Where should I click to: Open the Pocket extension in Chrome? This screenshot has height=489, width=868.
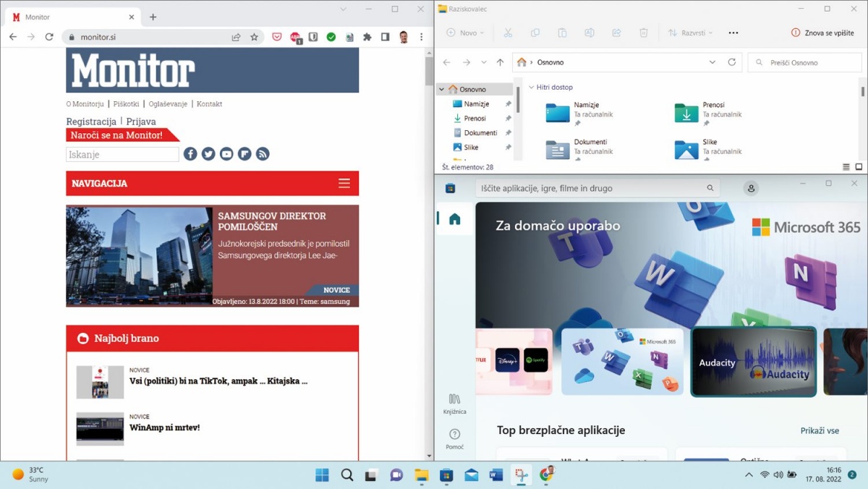tap(277, 37)
